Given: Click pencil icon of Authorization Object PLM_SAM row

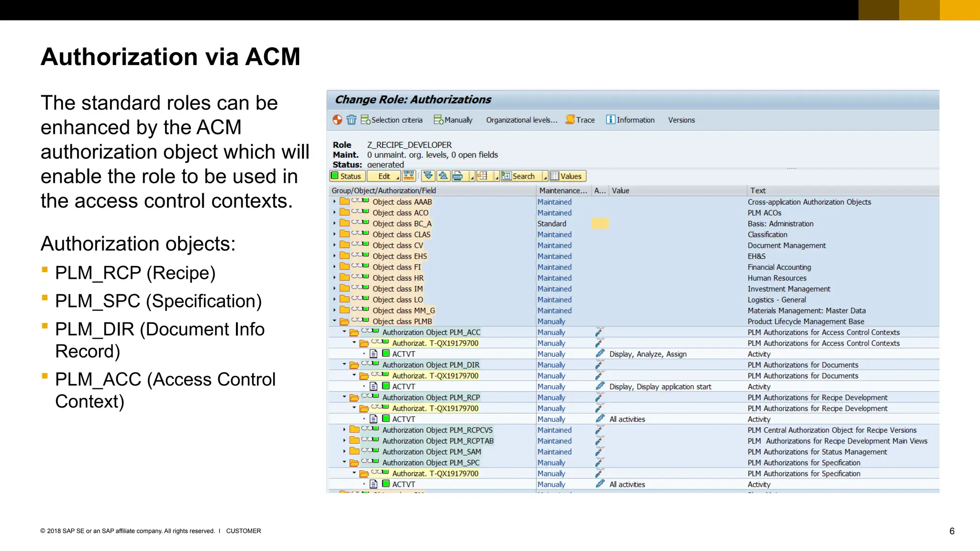Looking at the screenshot, I should pos(600,451).
